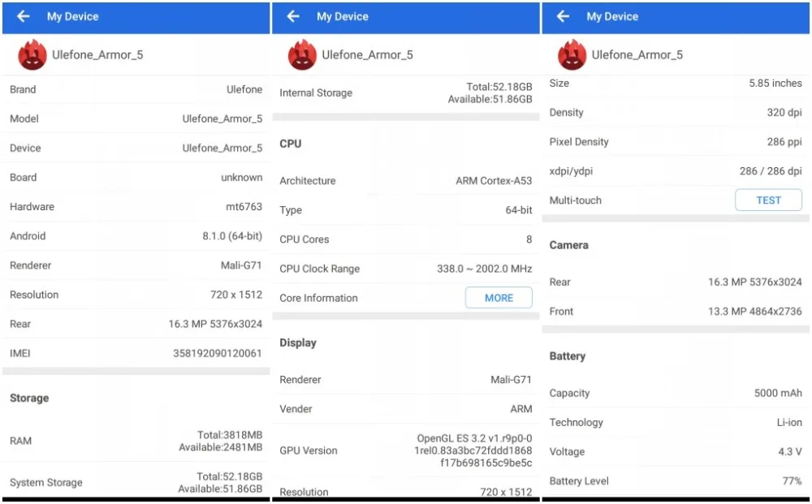Select Architecture value 'ARM Cortex-A53'
Image resolution: width=812 pixels, height=504 pixels.
pos(494,181)
